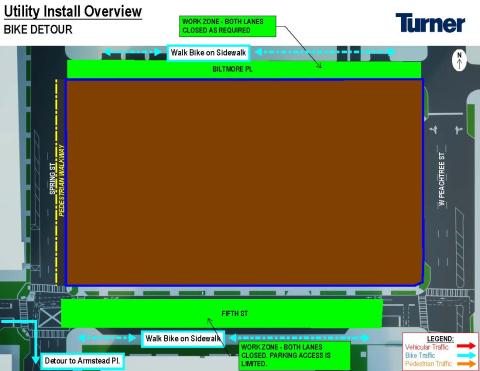Image resolution: width=480 pixels, height=371 pixels.
Task: Click the 'FIFTH ST' street label
Action: (235, 313)
